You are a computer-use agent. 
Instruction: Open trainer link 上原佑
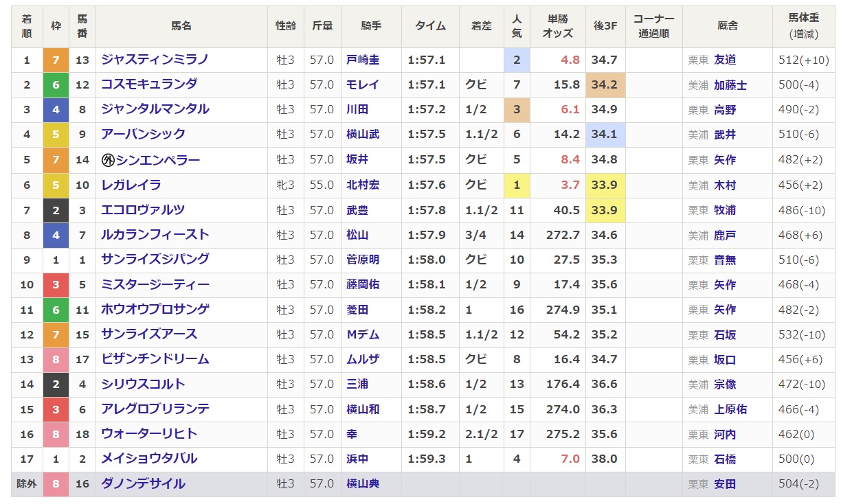730,409
